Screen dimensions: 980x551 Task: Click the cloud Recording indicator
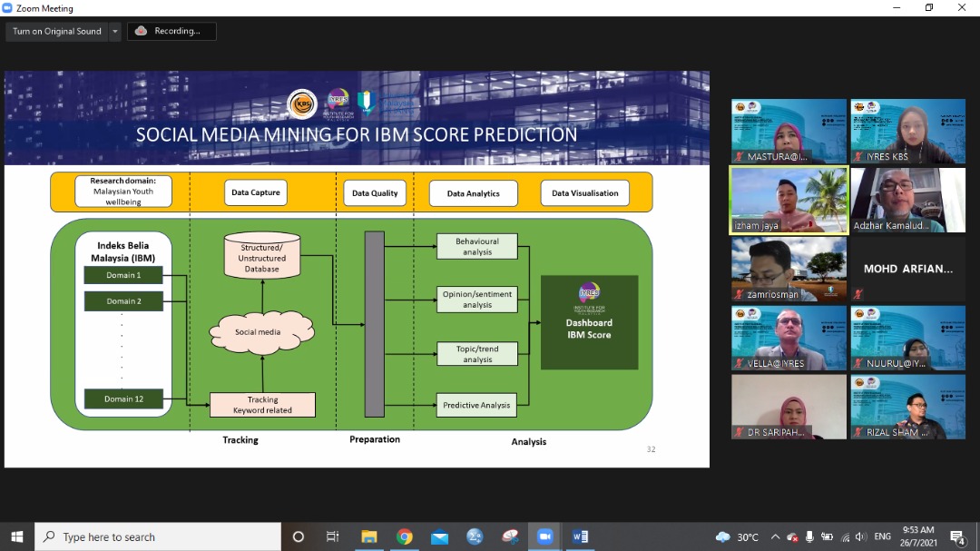pyautogui.click(x=170, y=31)
